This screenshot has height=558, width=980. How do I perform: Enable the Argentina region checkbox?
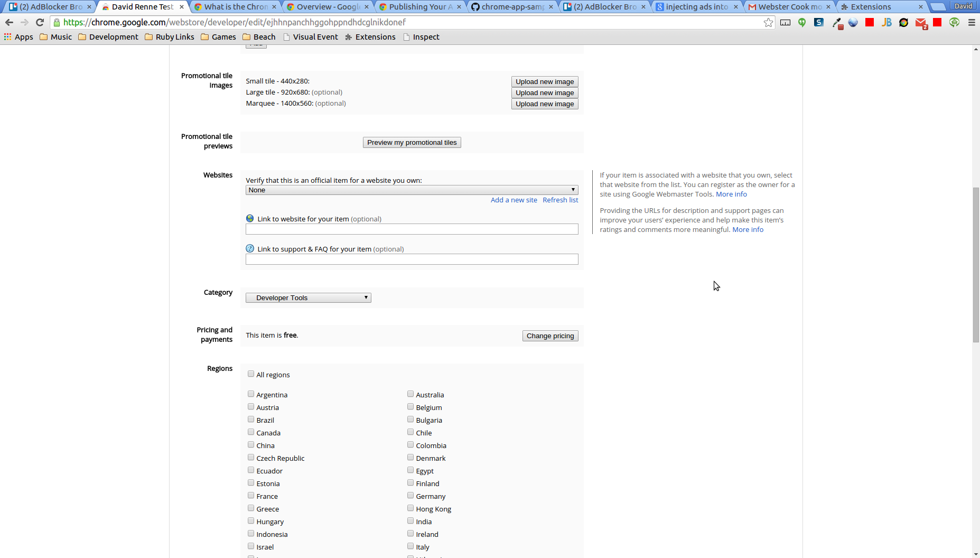pyautogui.click(x=251, y=394)
